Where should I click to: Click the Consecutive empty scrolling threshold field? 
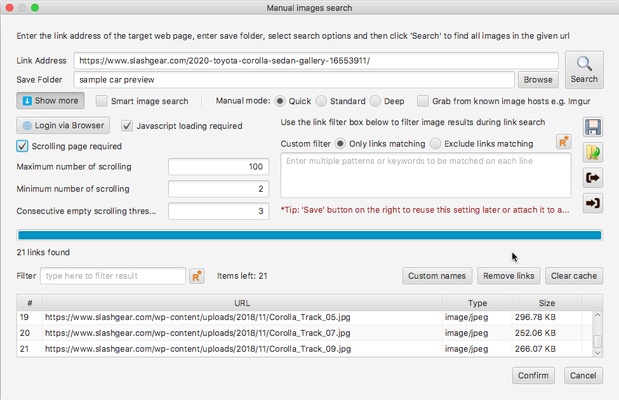point(218,211)
